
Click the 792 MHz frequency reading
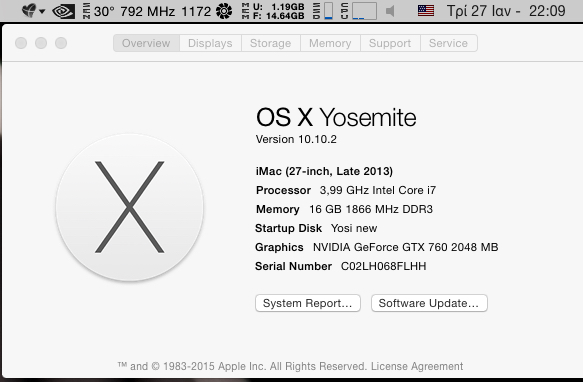(148, 12)
